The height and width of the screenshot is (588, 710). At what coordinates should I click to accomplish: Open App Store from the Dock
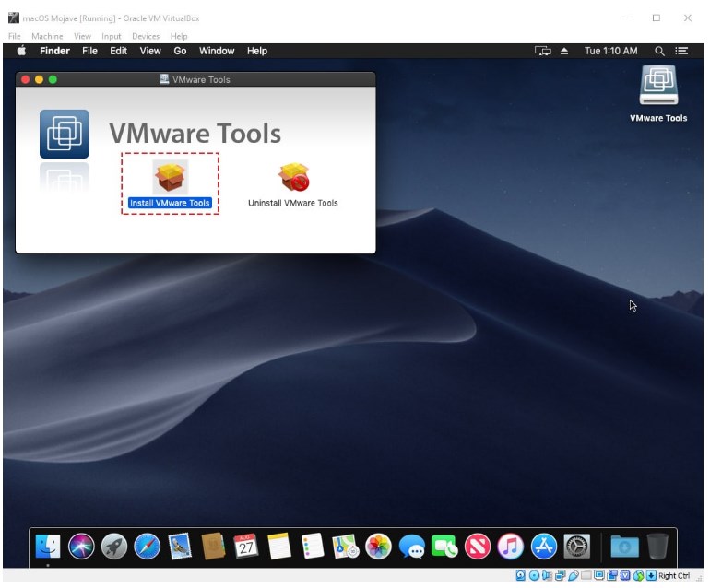coord(544,546)
